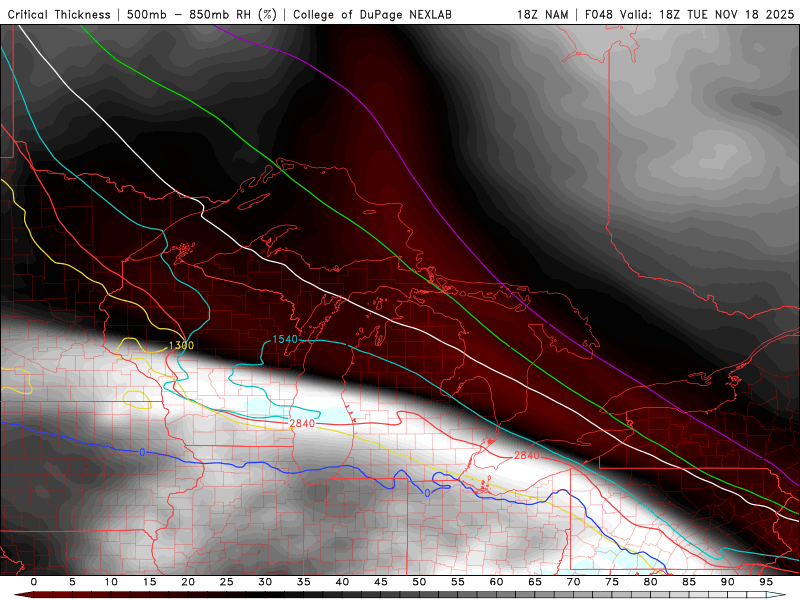Image resolution: width=800 pixels, height=600 pixels.
Task: Select the blue "0" contour label over Iowa
Action: pyautogui.click(x=142, y=453)
